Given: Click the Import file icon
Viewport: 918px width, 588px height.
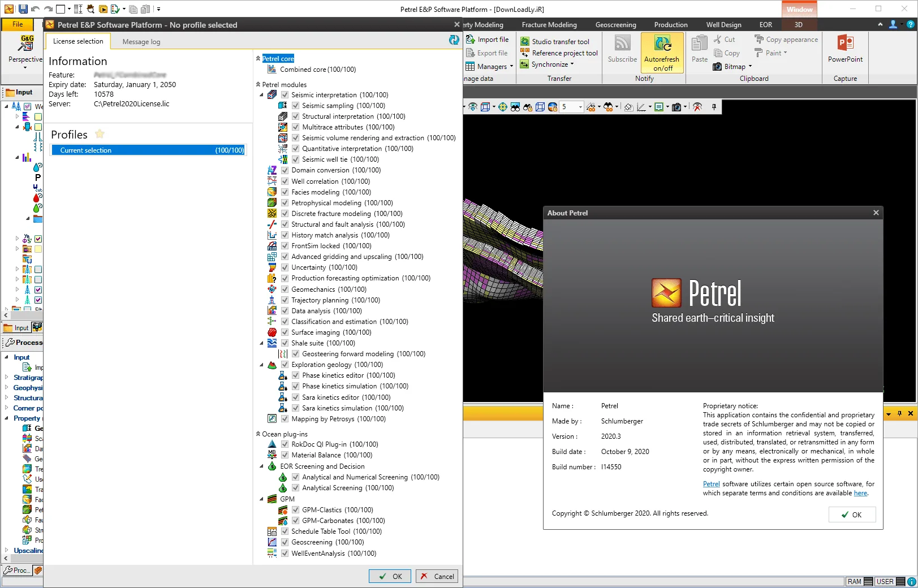Looking at the screenshot, I should pos(470,40).
